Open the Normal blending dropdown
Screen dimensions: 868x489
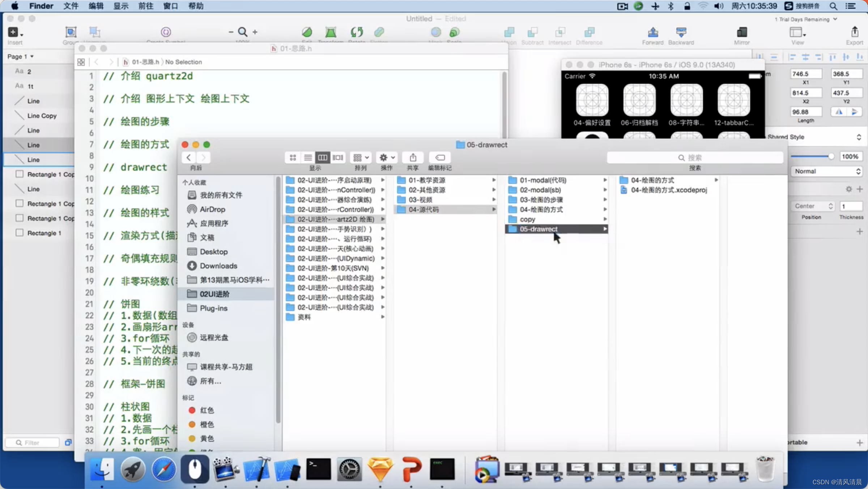pyautogui.click(x=827, y=171)
